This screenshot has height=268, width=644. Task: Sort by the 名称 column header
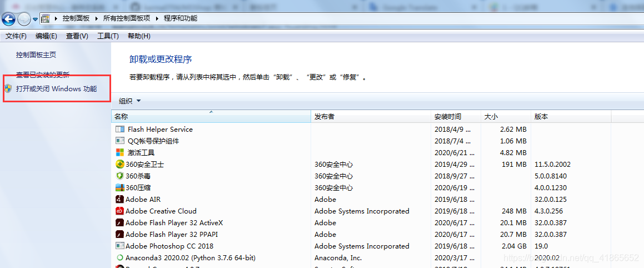pyautogui.click(x=211, y=117)
